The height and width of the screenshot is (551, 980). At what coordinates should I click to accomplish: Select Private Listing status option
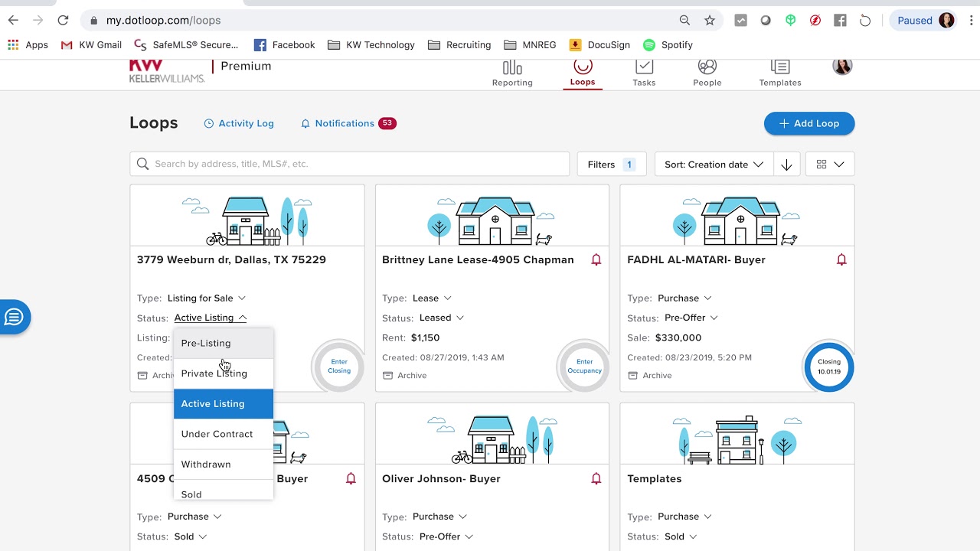(x=224, y=373)
